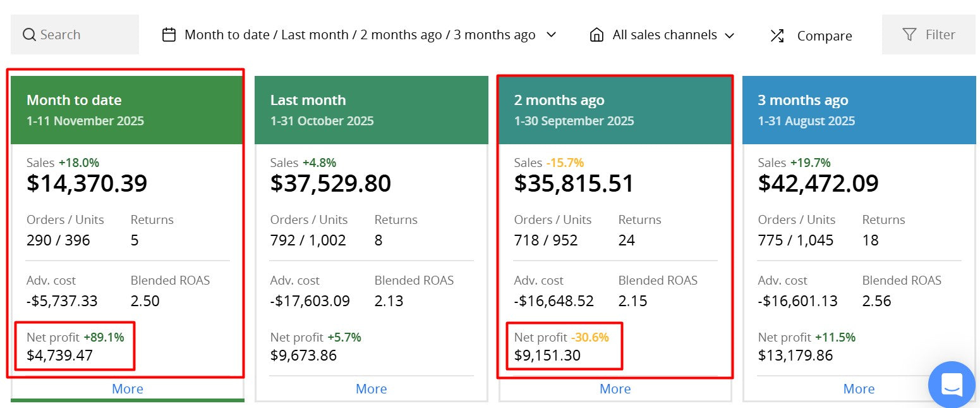
Task: Select the Month to date green header
Action: pyautogui.click(x=127, y=110)
